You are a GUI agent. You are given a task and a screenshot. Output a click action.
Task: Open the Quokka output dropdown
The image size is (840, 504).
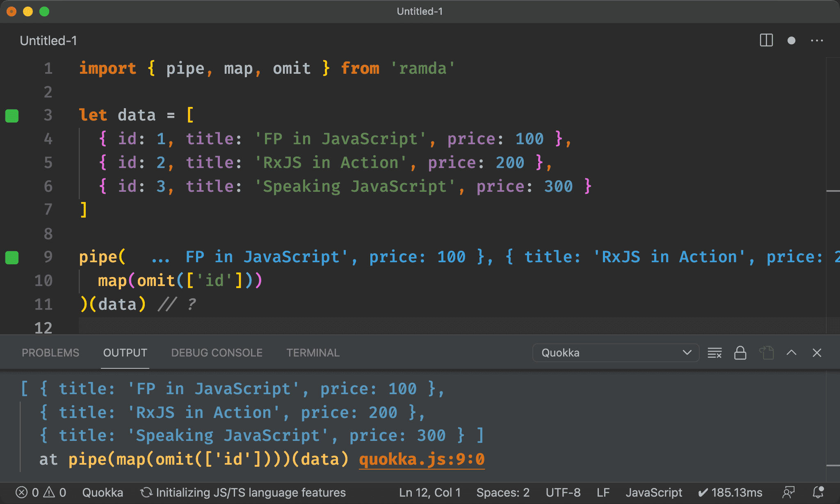(614, 352)
